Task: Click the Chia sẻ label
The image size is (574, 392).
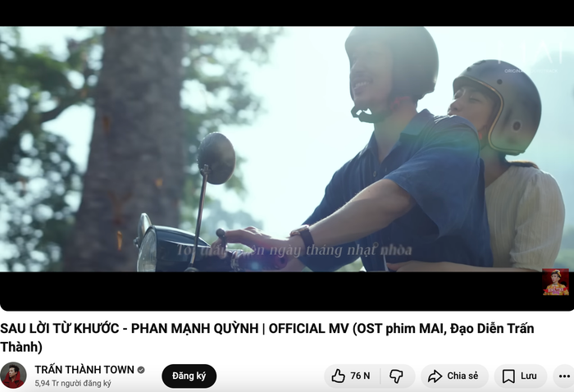Action: (x=462, y=376)
